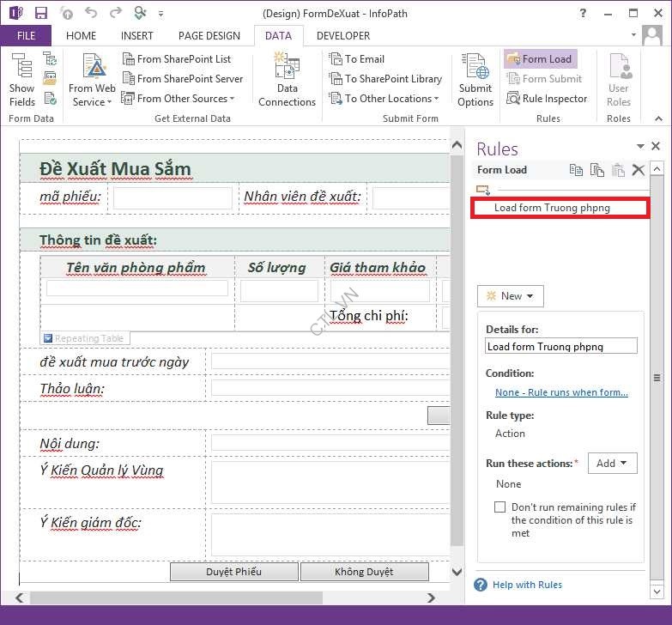This screenshot has width=672, height=625.
Task: Open the condition link "None - Rule runs when form"
Action: (x=561, y=392)
